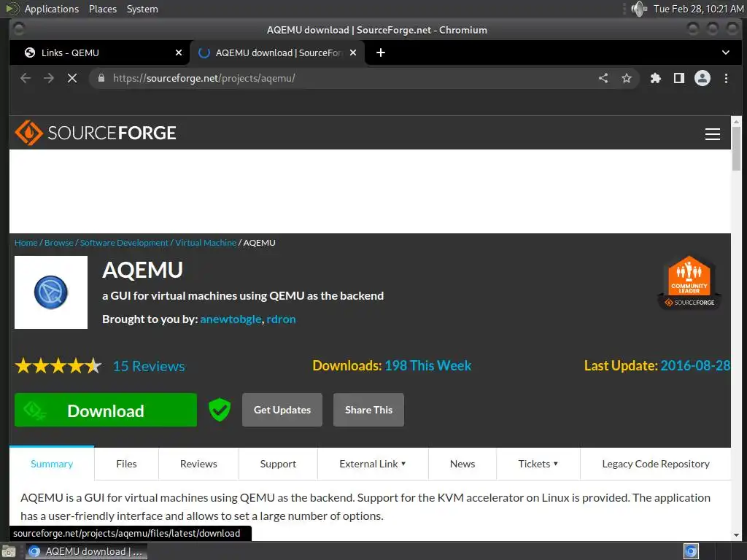The height and width of the screenshot is (560, 747).
Task: Click the page vertical scrollbar thumb
Action: click(x=737, y=149)
